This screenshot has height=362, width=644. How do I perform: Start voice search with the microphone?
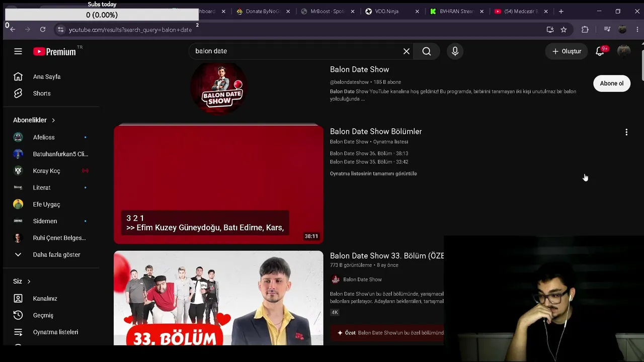455,51
